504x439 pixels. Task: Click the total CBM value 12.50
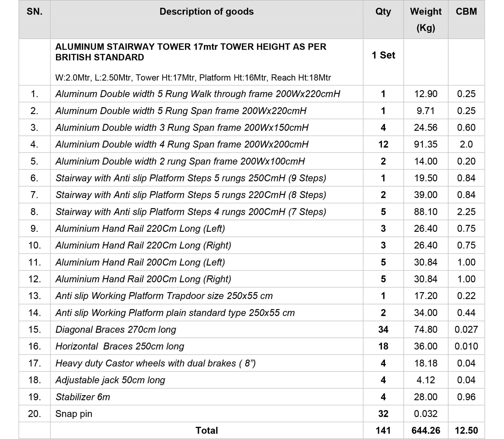[466, 430]
